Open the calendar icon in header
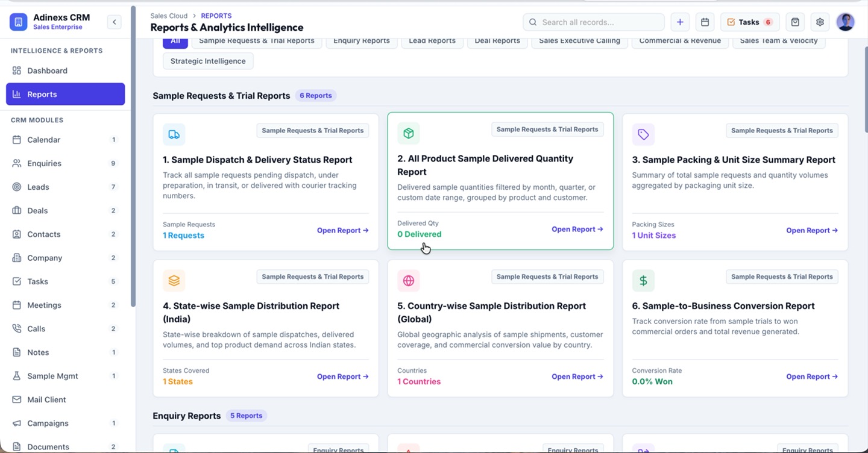 (x=705, y=22)
